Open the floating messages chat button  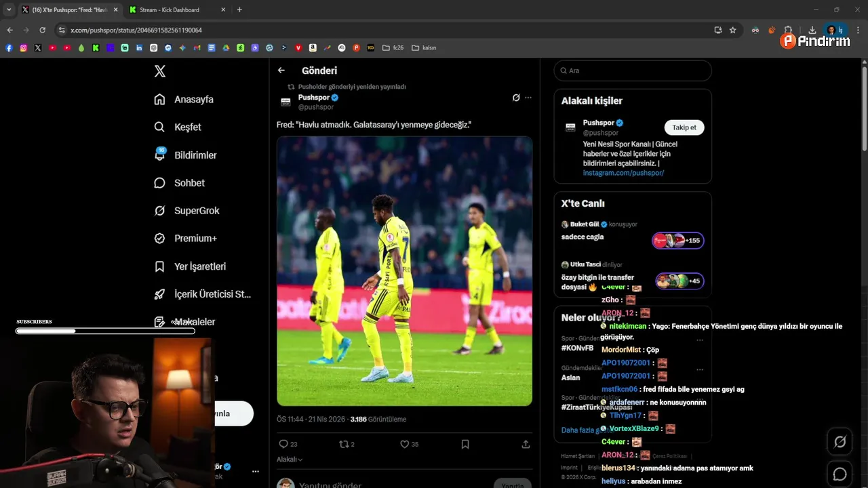(840, 474)
